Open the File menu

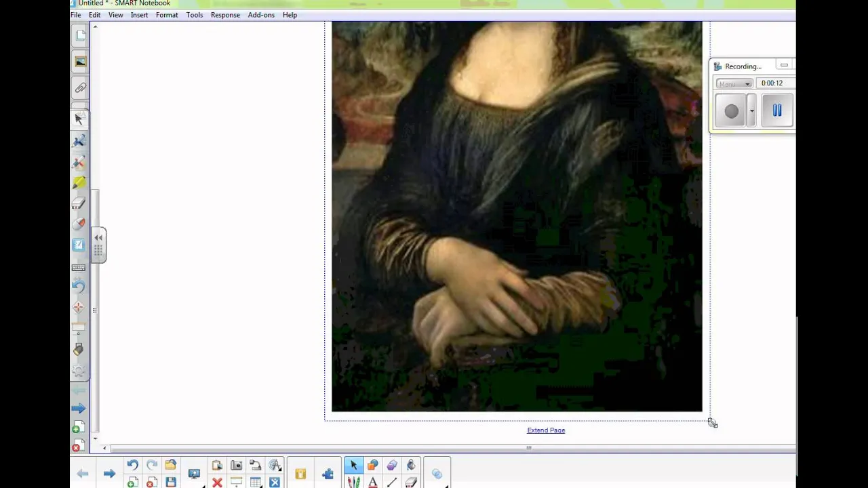point(76,15)
